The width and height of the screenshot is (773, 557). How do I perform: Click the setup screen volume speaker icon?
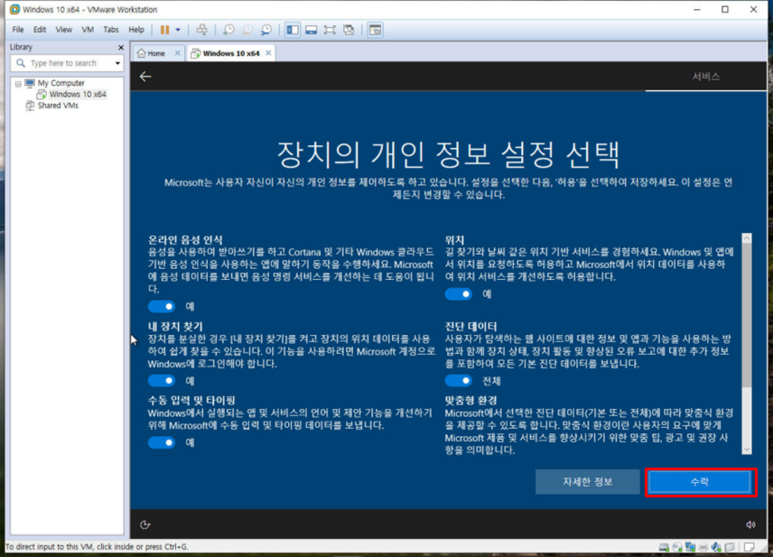click(x=750, y=524)
